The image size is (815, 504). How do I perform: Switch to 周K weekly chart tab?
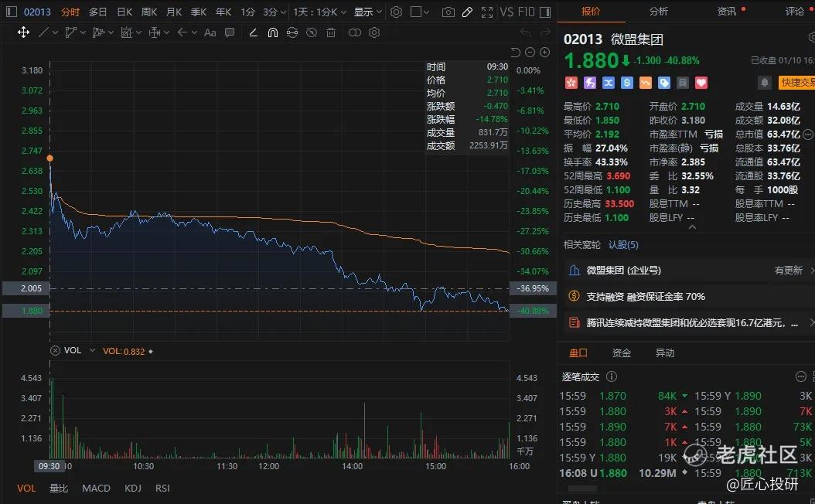click(149, 12)
